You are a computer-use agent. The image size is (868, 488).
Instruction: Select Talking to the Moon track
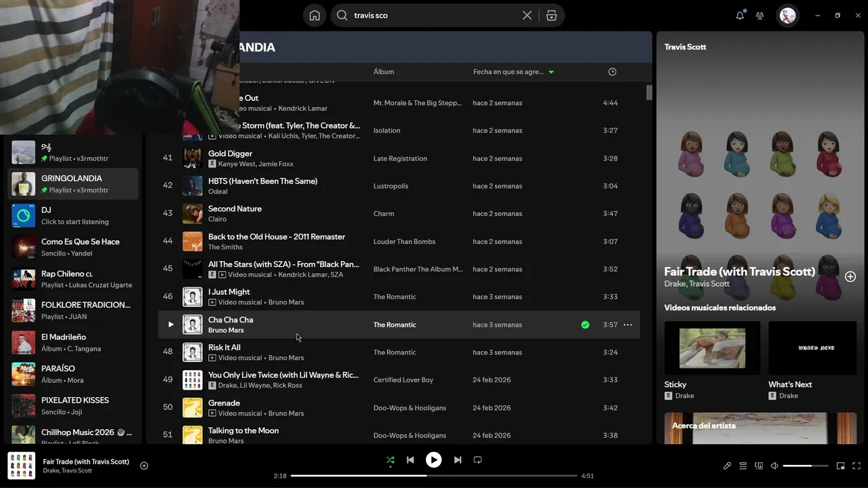243,430
